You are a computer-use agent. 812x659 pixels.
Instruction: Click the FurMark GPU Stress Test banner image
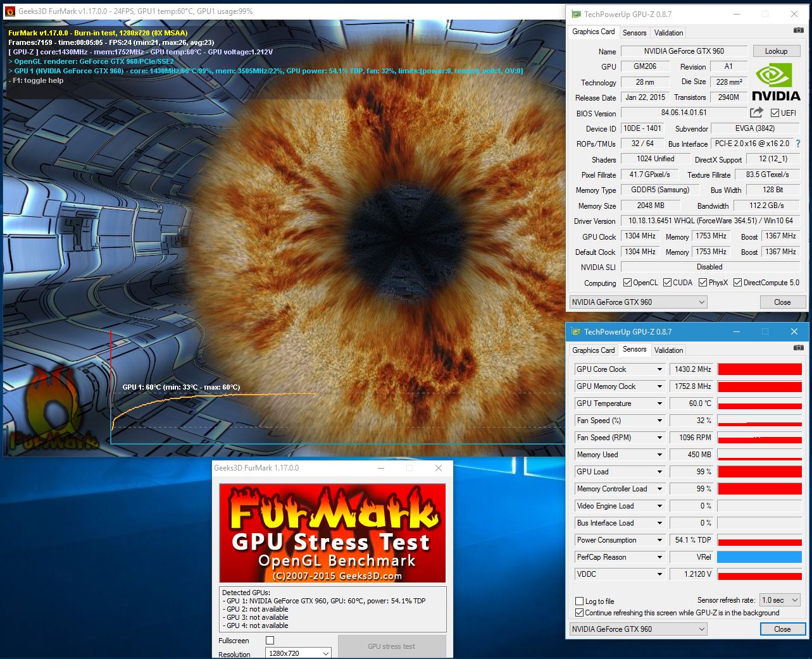(332, 533)
